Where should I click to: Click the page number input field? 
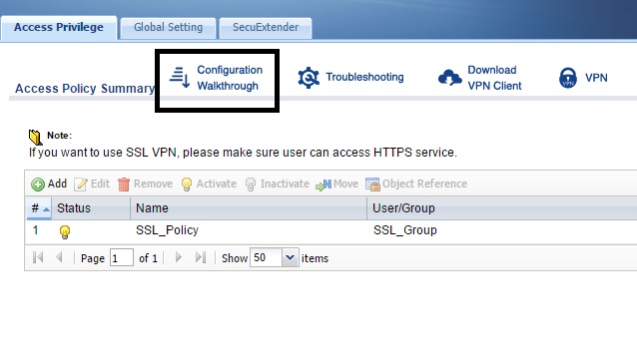coord(122,257)
